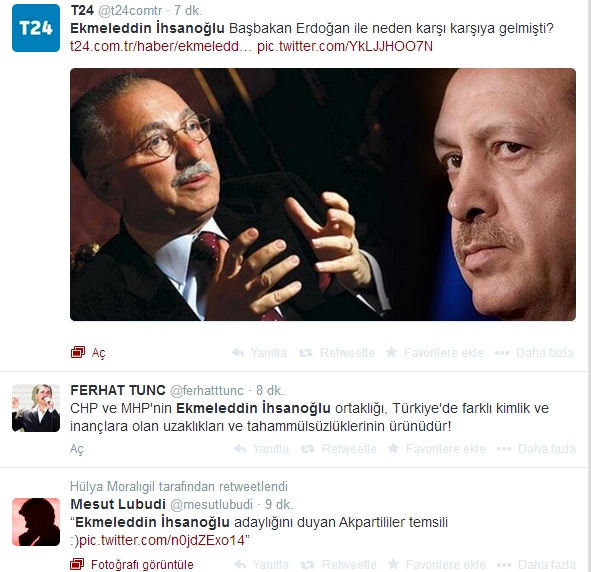
Task: Click Fotoğrafı görüntüle on Mesut Lubudi's tweet
Action: click(x=132, y=564)
